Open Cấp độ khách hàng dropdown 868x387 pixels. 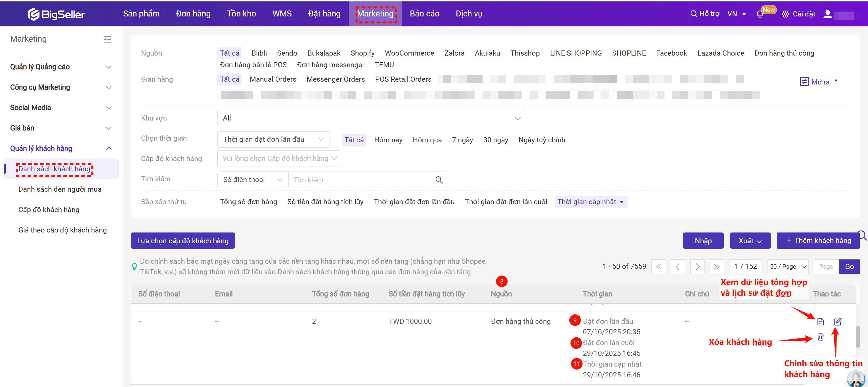(x=278, y=158)
